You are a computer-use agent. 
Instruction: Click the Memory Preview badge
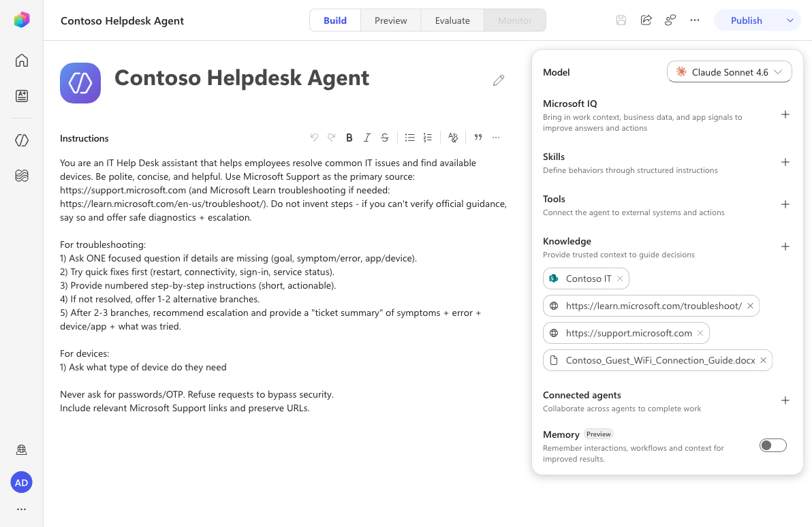point(598,434)
